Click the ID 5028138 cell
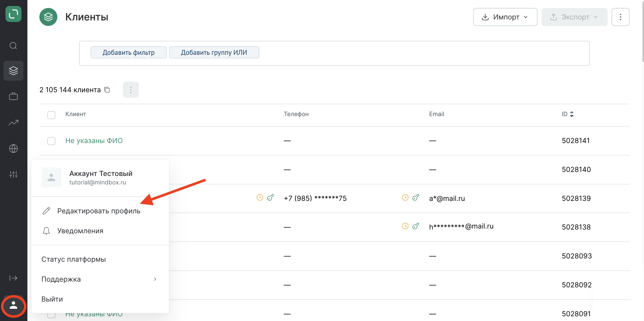644x321 pixels. click(x=576, y=227)
